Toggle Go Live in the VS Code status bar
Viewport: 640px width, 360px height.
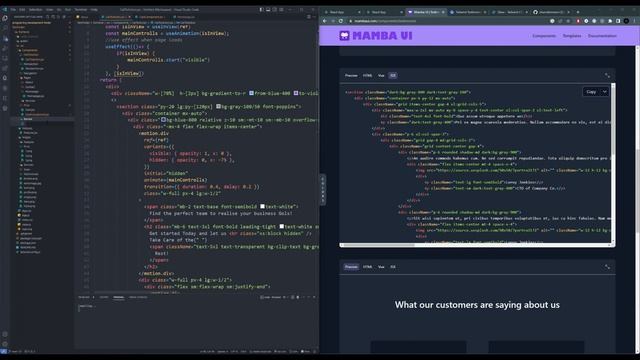click(280, 351)
